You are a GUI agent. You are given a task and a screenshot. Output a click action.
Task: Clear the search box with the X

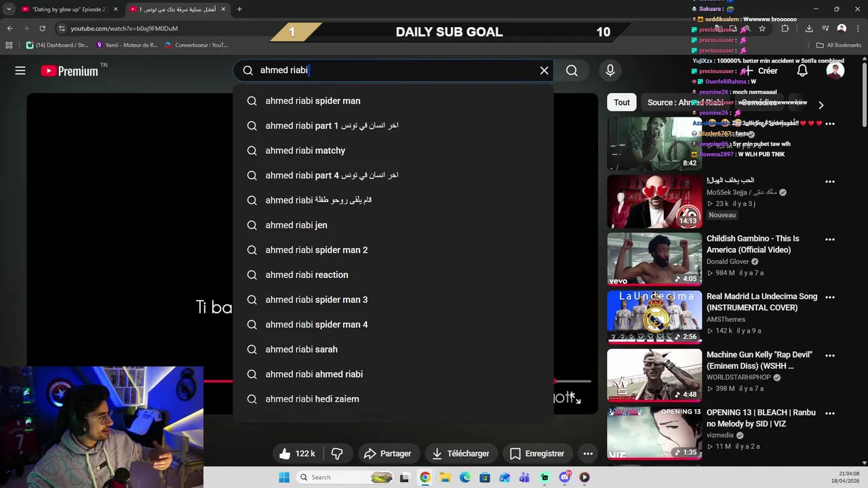[544, 70]
